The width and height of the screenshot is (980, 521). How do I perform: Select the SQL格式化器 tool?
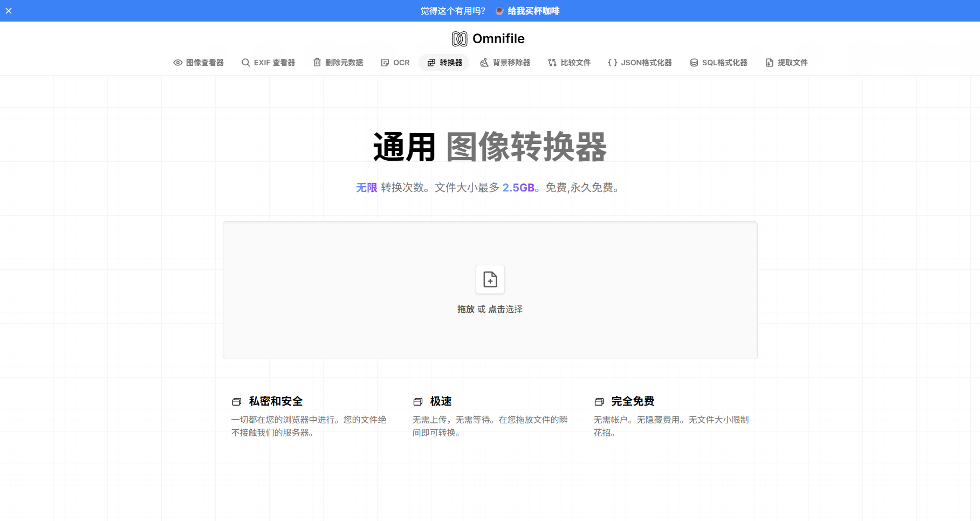pyautogui.click(x=718, y=62)
